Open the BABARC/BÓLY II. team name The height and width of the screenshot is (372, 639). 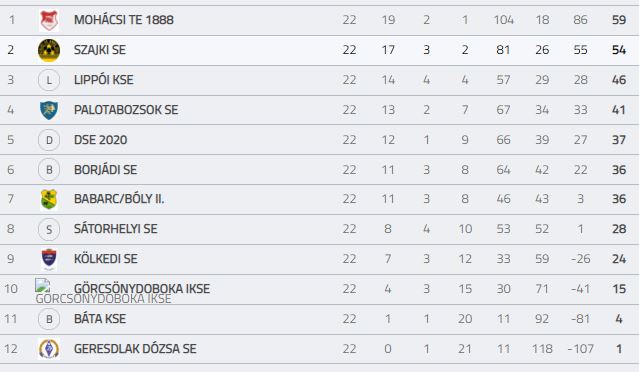tap(119, 199)
